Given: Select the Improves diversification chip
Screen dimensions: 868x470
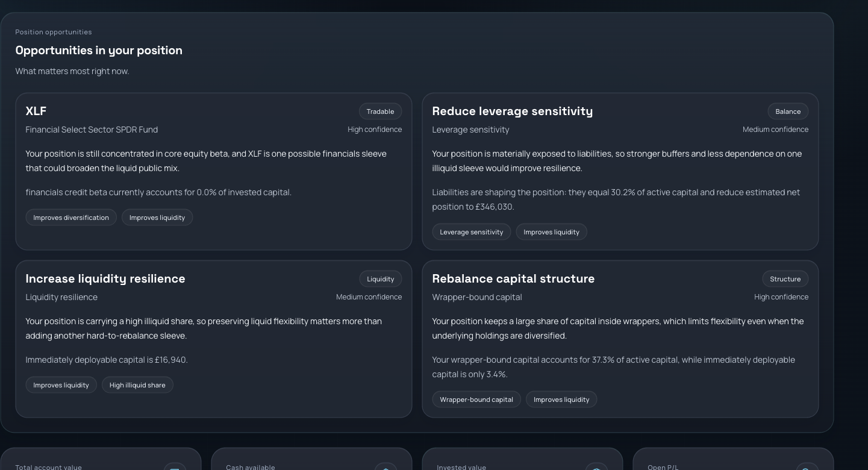Looking at the screenshot, I should tap(71, 218).
